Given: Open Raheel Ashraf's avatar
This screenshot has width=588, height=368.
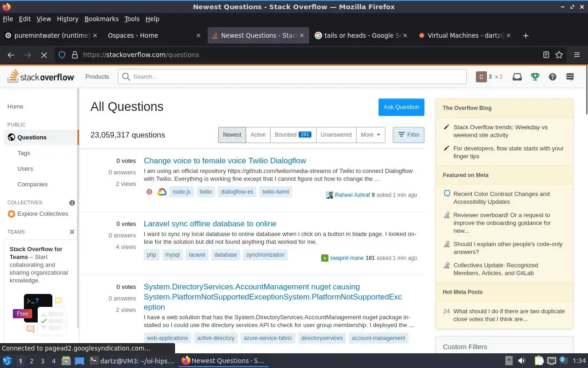Looking at the screenshot, I should 329,195.
